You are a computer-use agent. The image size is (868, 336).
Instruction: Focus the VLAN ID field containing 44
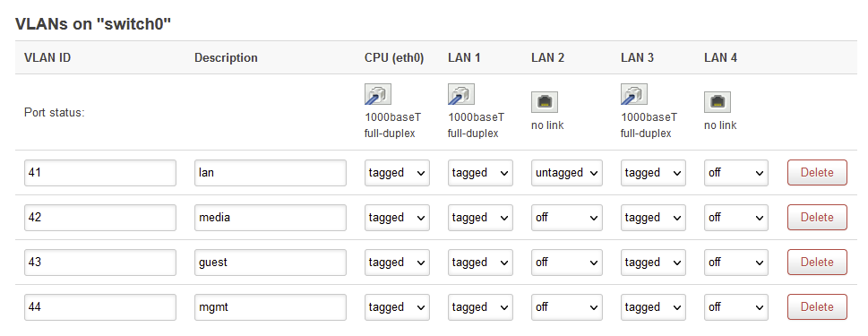[x=100, y=307]
